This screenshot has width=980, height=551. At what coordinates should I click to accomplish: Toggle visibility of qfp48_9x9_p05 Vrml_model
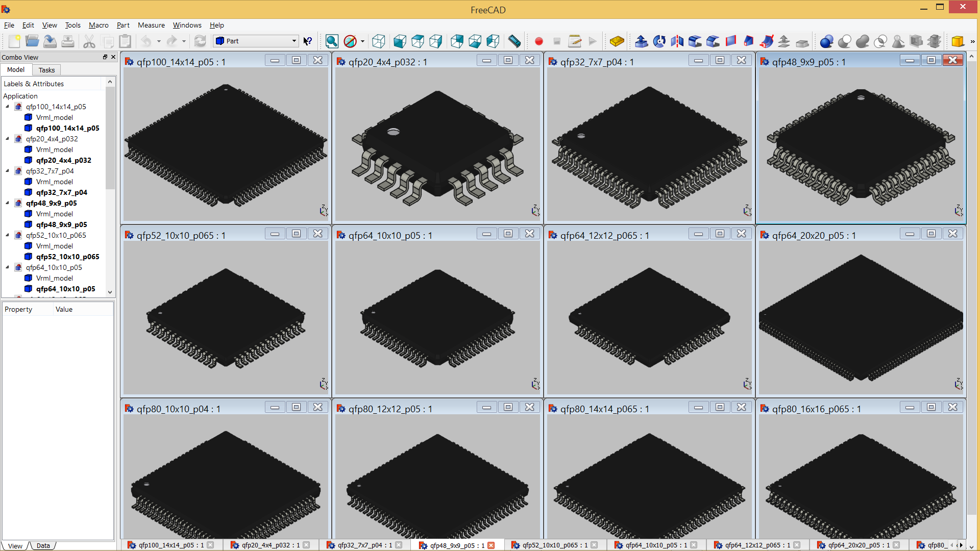pos(54,213)
